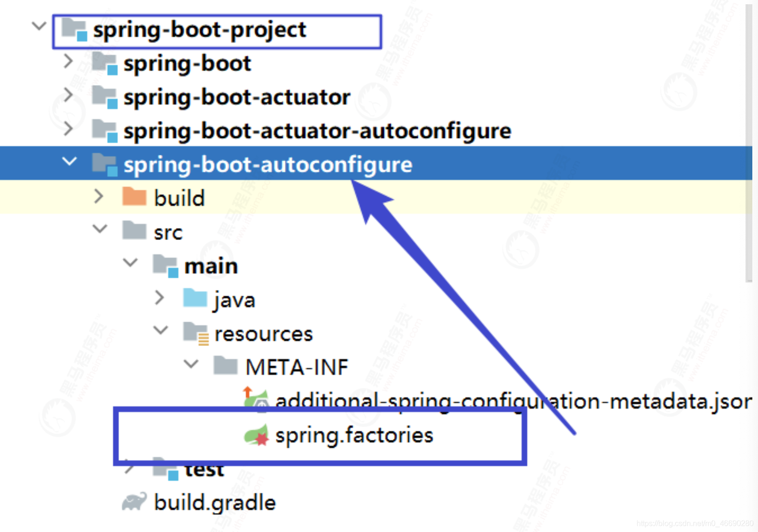The image size is (758, 532).
Task: Select the spring-boot-autoconfigure label
Action: coord(268,165)
